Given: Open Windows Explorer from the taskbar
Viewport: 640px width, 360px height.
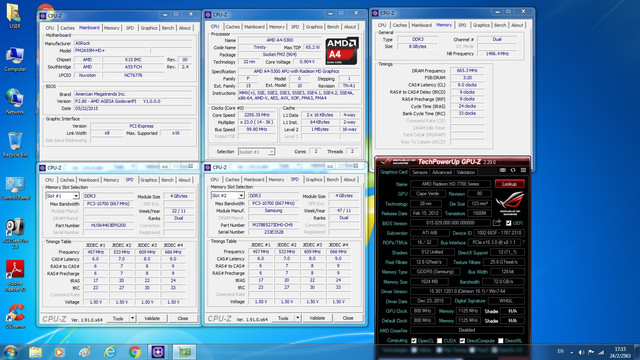Looking at the screenshot, I should click(36, 352).
